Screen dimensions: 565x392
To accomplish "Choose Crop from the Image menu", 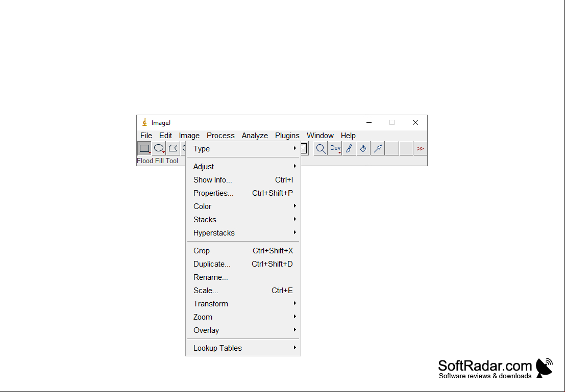I will [x=243, y=251].
